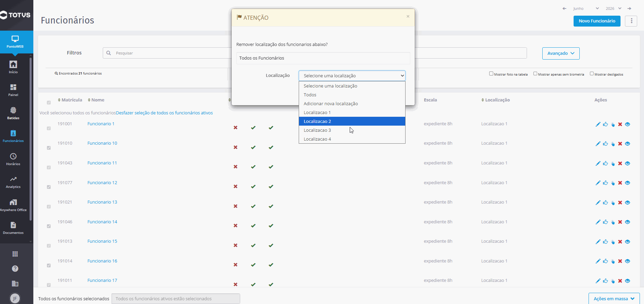This screenshot has height=304, width=644.
Task: Open Funcionario 13 name link
Action: pyautogui.click(x=102, y=202)
